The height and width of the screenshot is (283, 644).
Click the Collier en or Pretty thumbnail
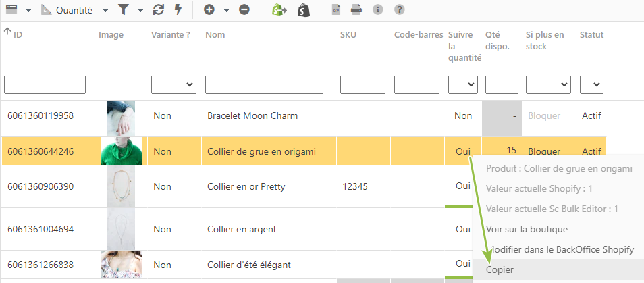(121, 186)
